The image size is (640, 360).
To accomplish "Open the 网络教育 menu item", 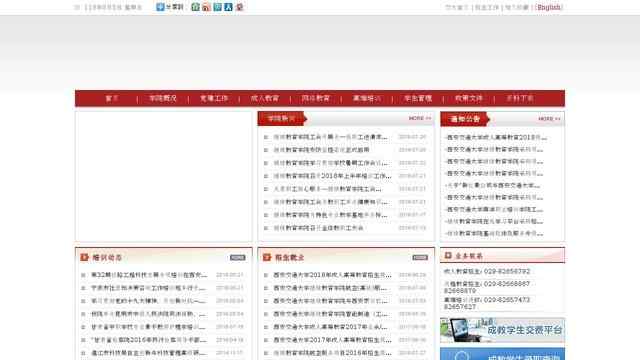I will click(x=316, y=98).
